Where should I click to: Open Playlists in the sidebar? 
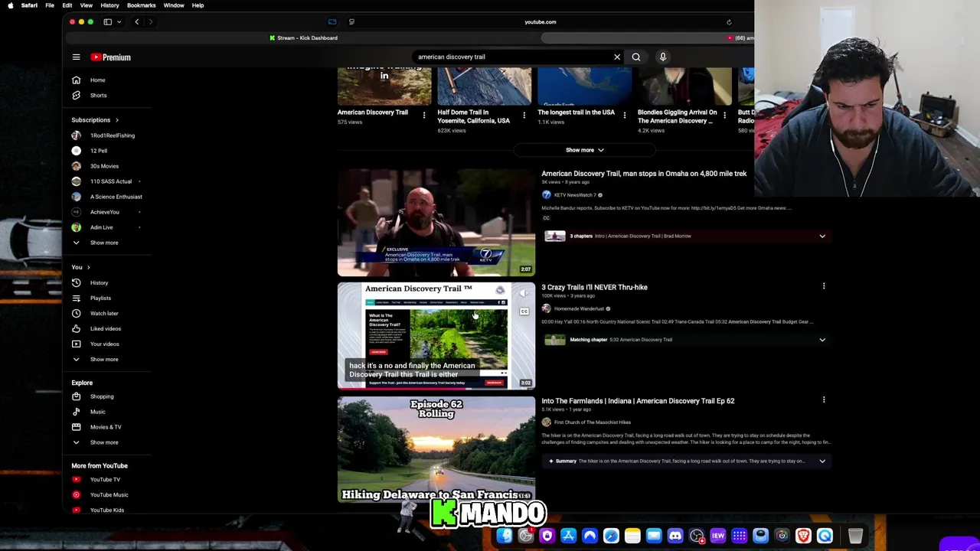[x=100, y=298]
